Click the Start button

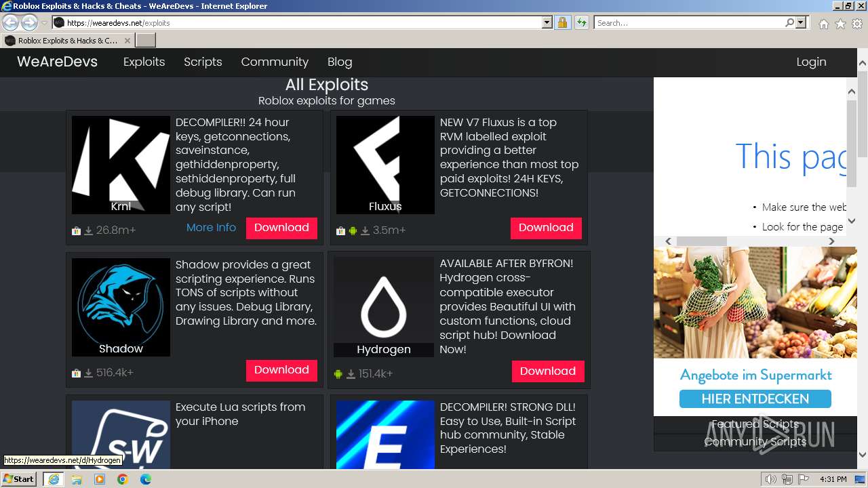pyautogui.click(x=18, y=479)
